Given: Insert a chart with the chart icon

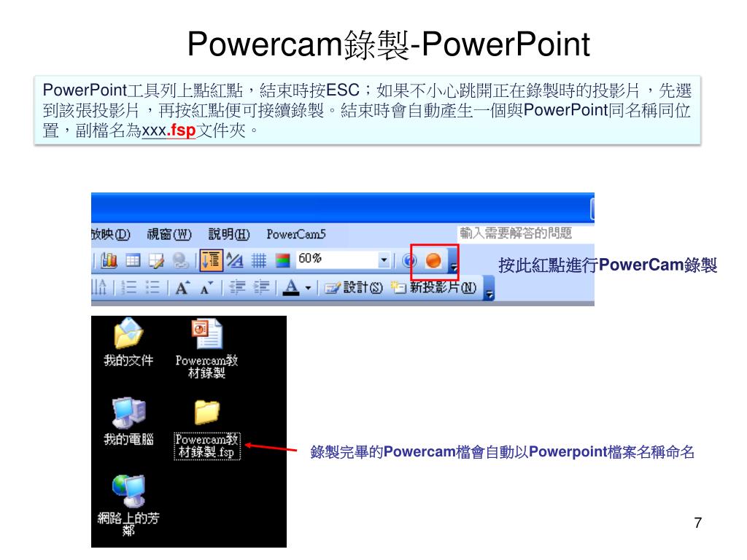Looking at the screenshot, I should [109, 260].
